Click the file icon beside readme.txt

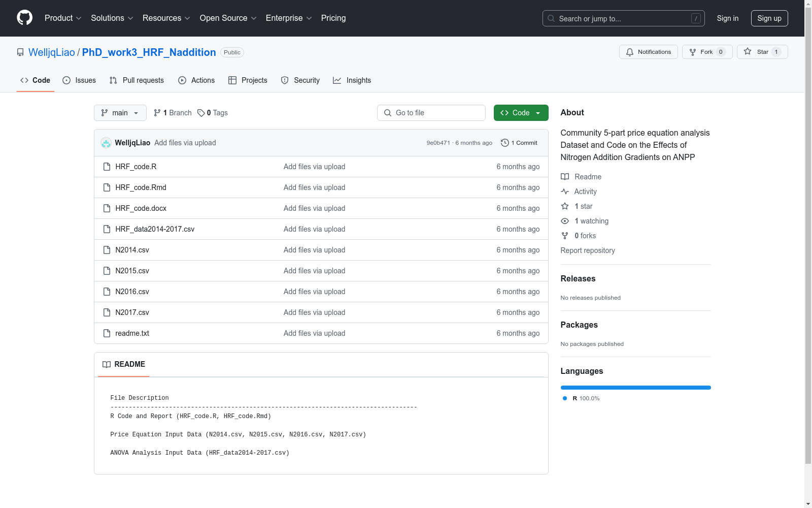point(107,333)
